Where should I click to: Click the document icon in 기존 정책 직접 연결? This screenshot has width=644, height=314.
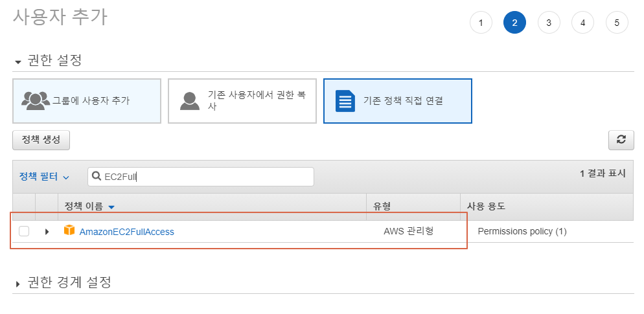(x=345, y=100)
